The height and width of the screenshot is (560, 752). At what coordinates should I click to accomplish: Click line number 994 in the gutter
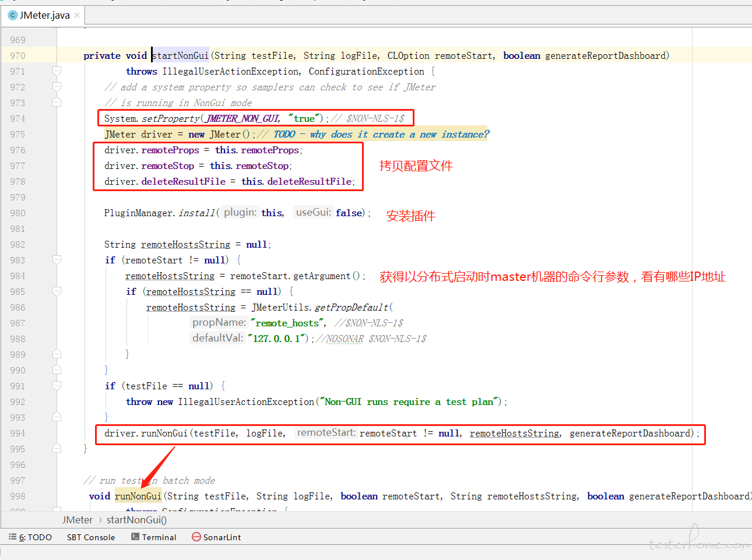click(17, 434)
